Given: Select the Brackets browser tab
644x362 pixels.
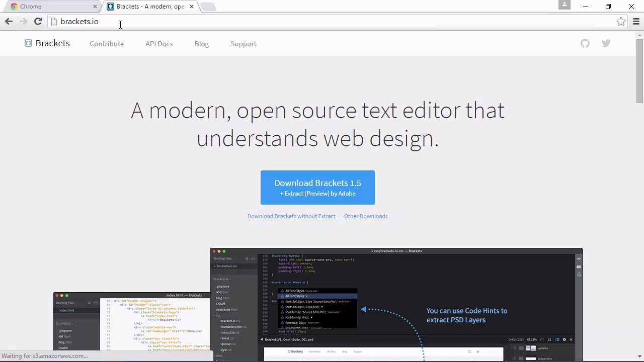Looking at the screenshot, I should 150,7.
